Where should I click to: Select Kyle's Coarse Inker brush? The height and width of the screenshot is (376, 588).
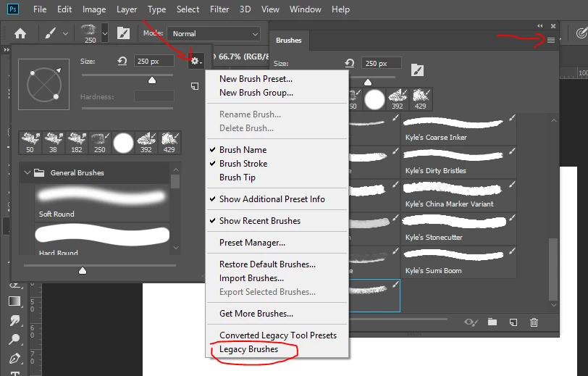pos(458,129)
